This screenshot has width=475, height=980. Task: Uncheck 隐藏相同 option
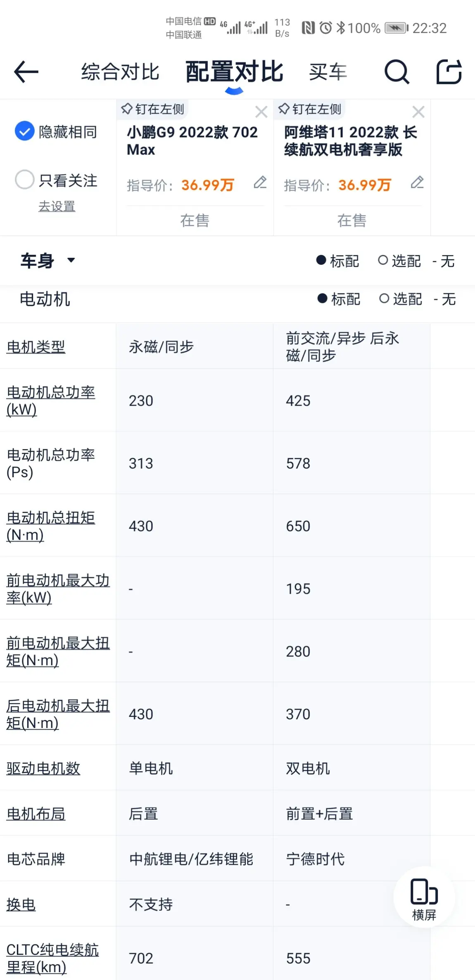56,131
